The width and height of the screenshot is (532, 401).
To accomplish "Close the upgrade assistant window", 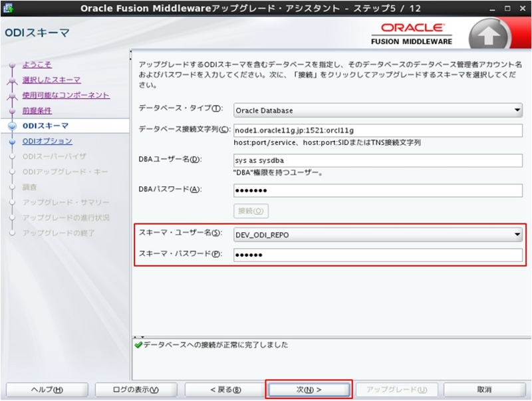I will click(523, 9).
